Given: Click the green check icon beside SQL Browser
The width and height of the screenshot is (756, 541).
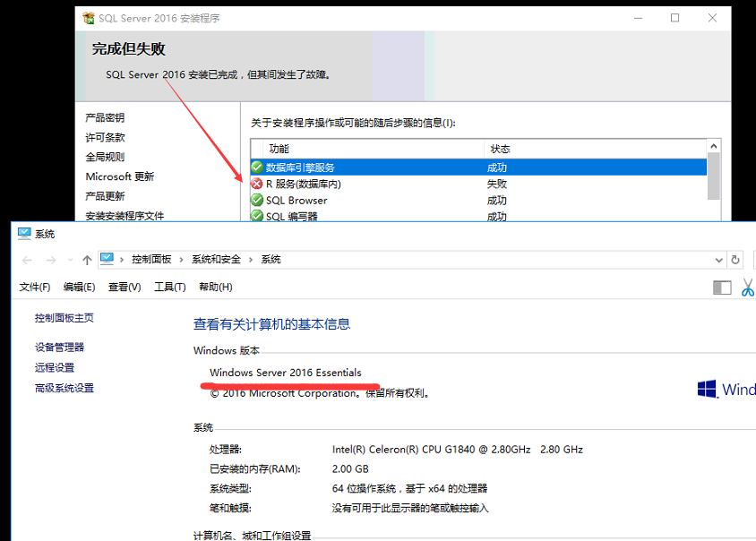Looking at the screenshot, I should [x=257, y=200].
